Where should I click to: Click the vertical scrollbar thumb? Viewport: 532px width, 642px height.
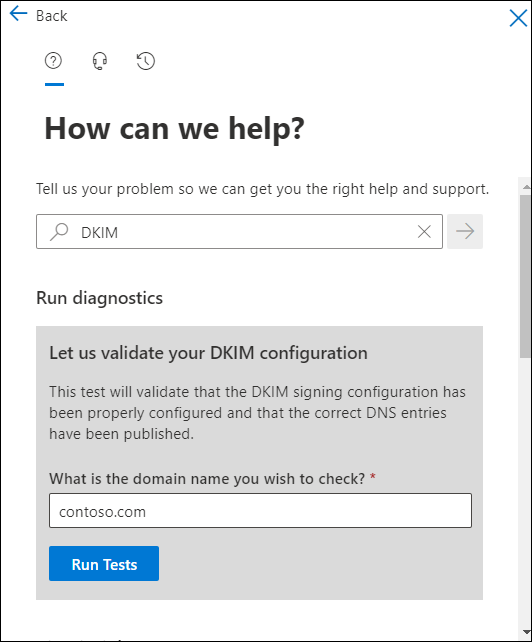[x=525, y=276]
